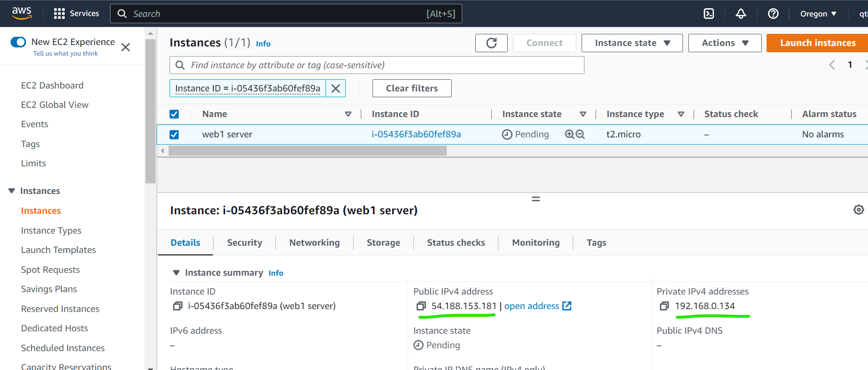
Task: Open the Actions dropdown
Action: [x=725, y=43]
